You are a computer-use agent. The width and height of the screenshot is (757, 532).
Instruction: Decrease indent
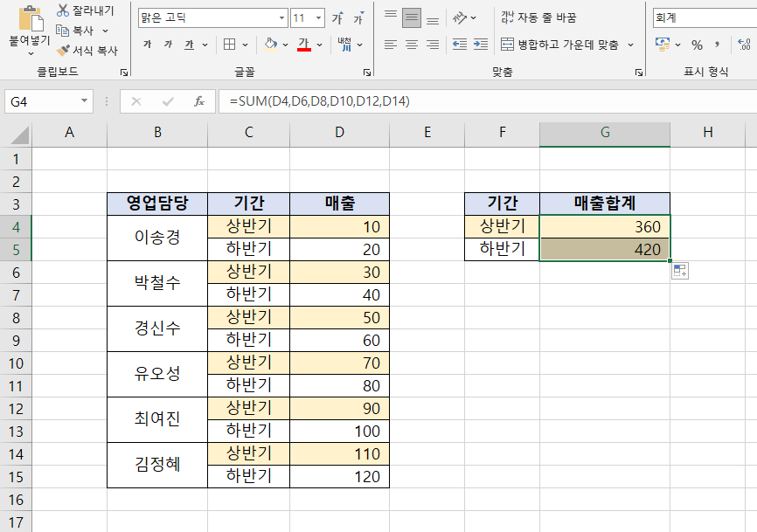tap(460, 45)
